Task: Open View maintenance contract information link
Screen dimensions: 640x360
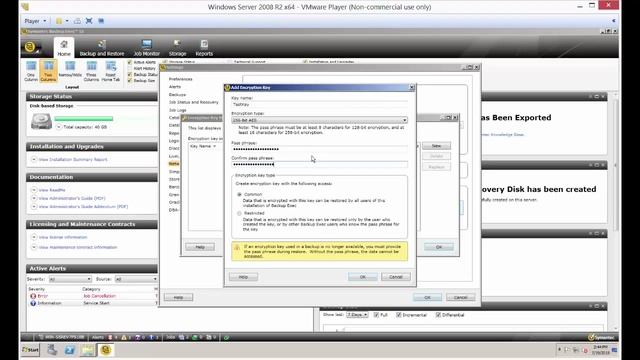Action: coord(78,247)
